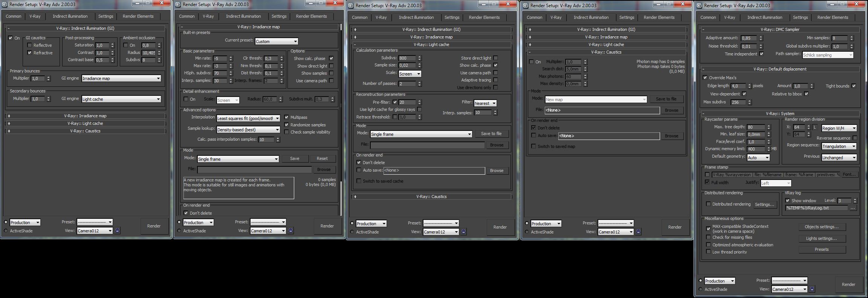The image size is (868, 298).
Task: Open Lights settings... under Miscellaneous options
Action: (822, 238)
